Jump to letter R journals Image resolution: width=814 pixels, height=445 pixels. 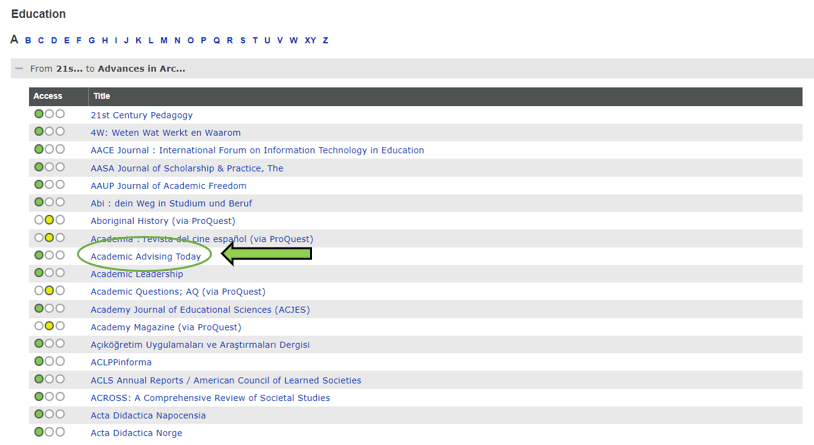click(229, 41)
